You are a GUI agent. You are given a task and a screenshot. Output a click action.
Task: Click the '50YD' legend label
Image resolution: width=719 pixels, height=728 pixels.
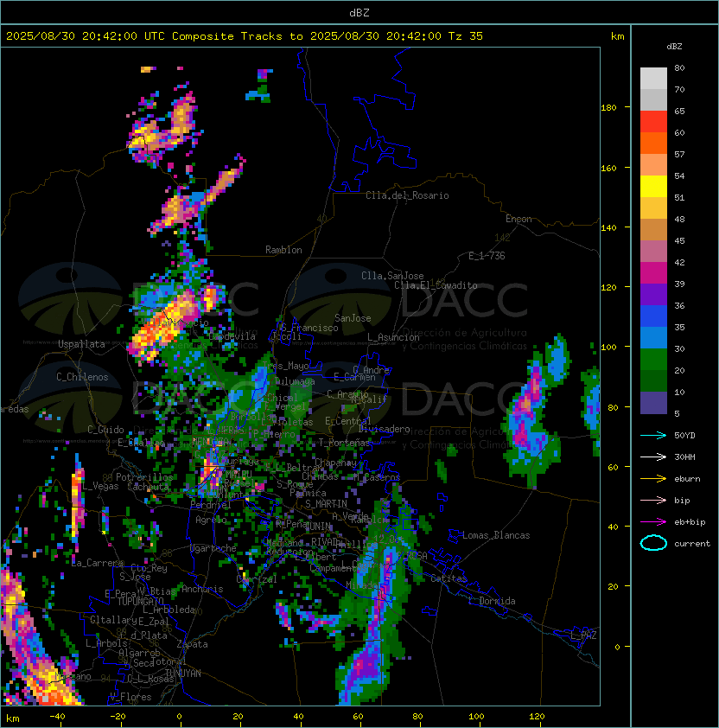coord(684,435)
